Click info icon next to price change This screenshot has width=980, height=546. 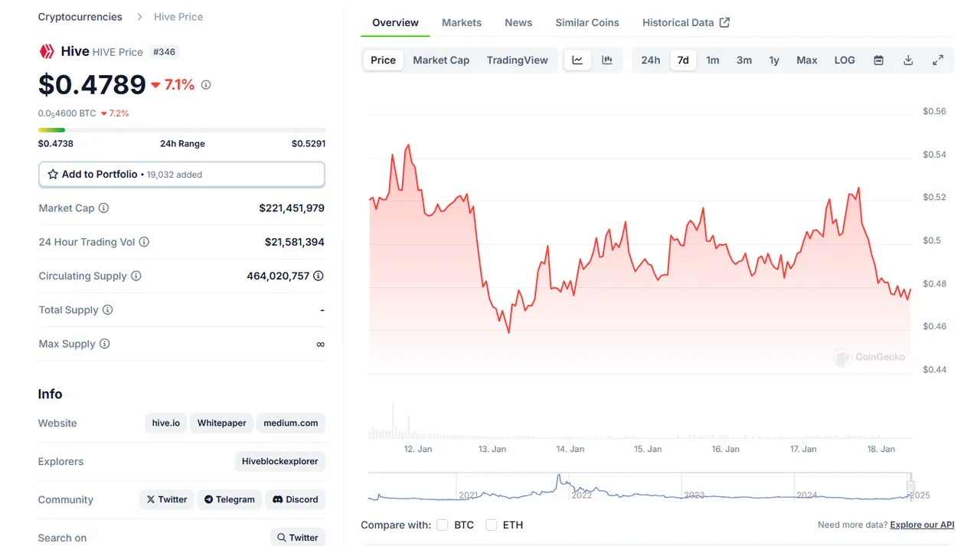(206, 85)
